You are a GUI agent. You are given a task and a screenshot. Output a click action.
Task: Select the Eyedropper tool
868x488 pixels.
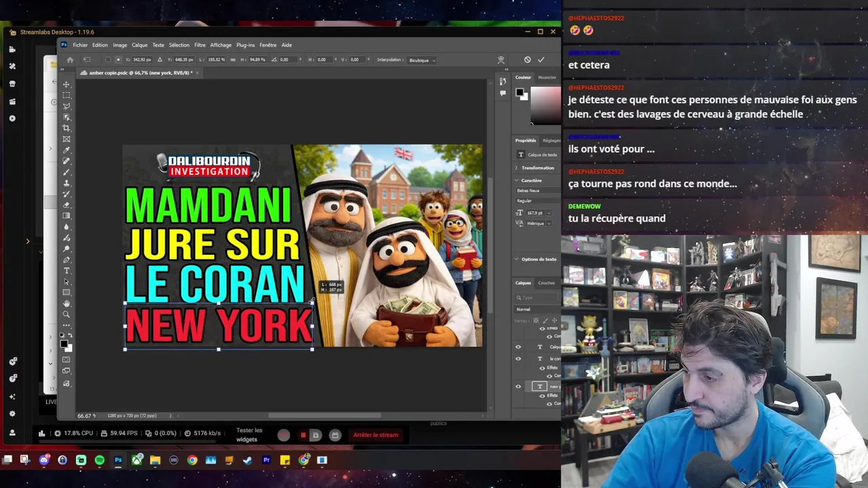[x=66, y=150]
